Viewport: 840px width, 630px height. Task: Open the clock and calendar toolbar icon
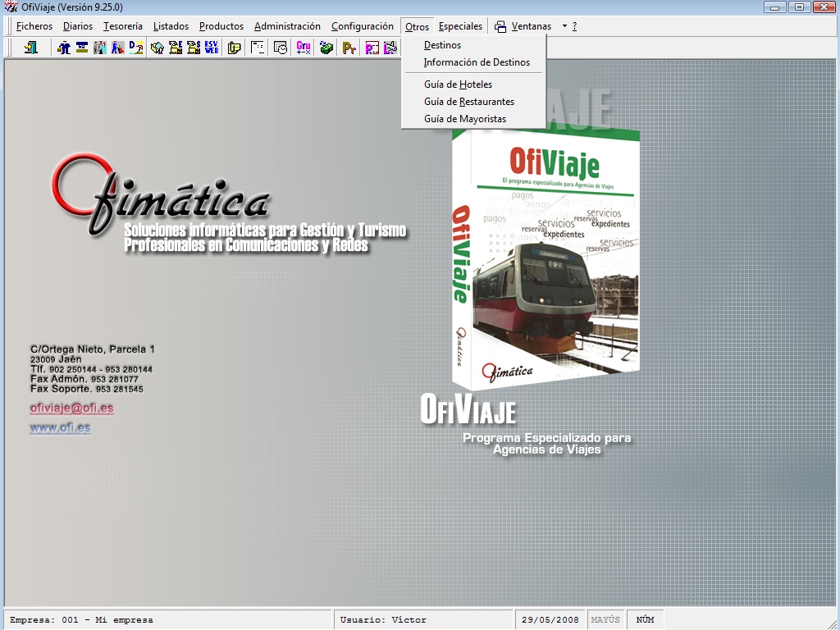coord(282,48)
